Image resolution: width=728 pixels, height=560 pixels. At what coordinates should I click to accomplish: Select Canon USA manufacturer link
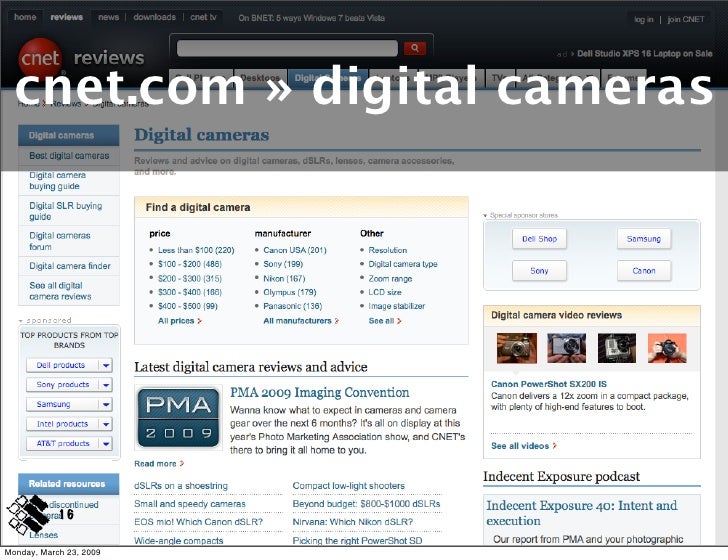pos(295,250)
